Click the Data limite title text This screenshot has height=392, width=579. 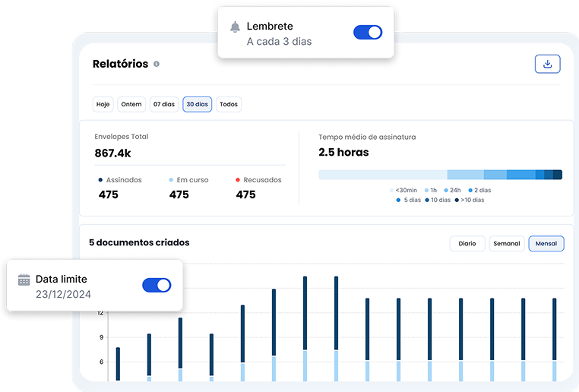[x=62, y=279]
